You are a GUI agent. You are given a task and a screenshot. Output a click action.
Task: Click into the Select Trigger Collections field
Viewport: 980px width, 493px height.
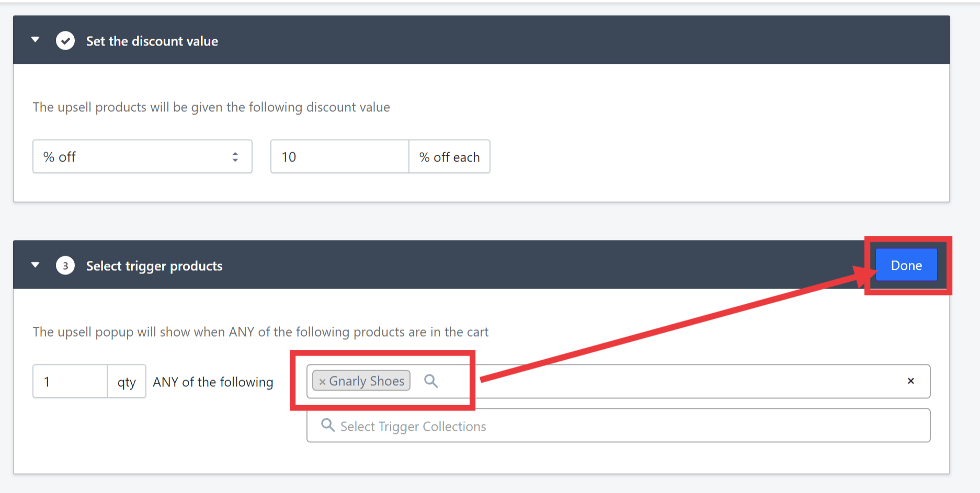pyautogui.click(x=618, y=426)
